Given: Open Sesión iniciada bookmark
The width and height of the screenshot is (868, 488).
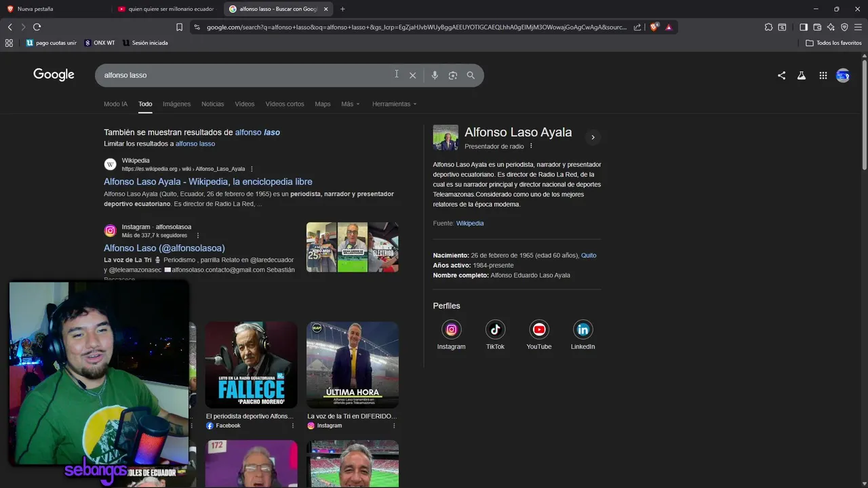Looking at the screenshot, I should click(145, 43).
